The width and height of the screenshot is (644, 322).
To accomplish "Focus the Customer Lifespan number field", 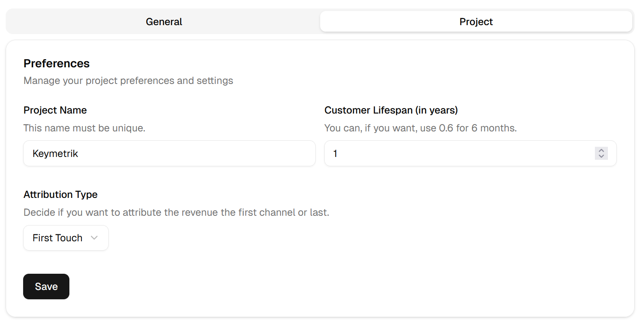I will (x=459, y=153).
